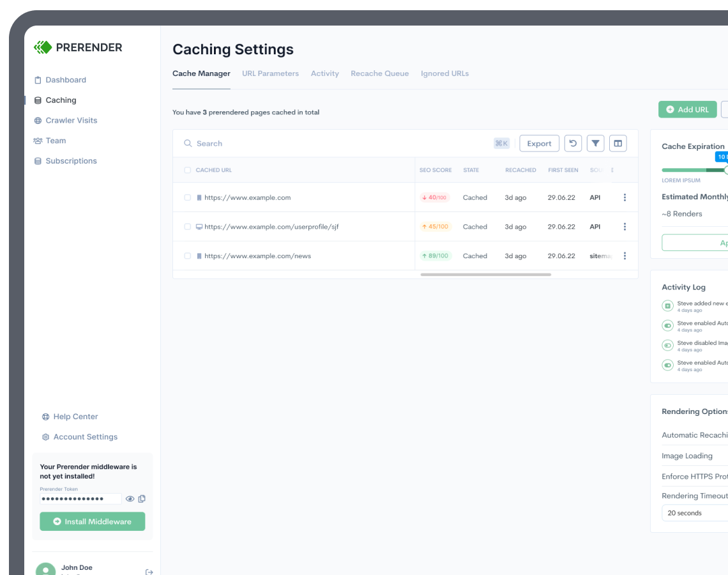Open the row menu for the example.com/news URL
728x575 pixels.
[x=625, y=256]
